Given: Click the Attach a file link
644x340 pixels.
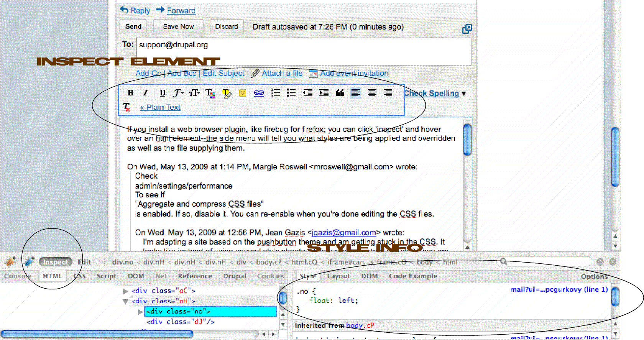Looking at the screenshot, I should [x=282, y=73].
